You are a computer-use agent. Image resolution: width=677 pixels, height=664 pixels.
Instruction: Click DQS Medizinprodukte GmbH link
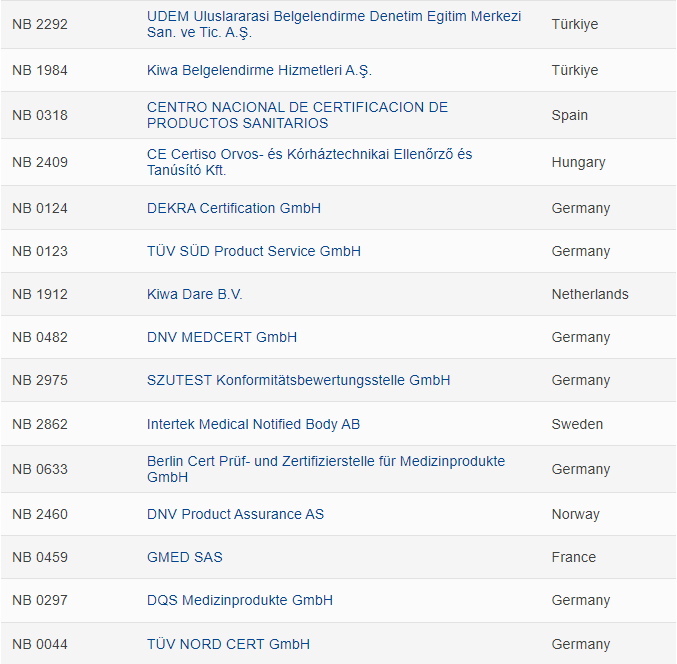240,600
